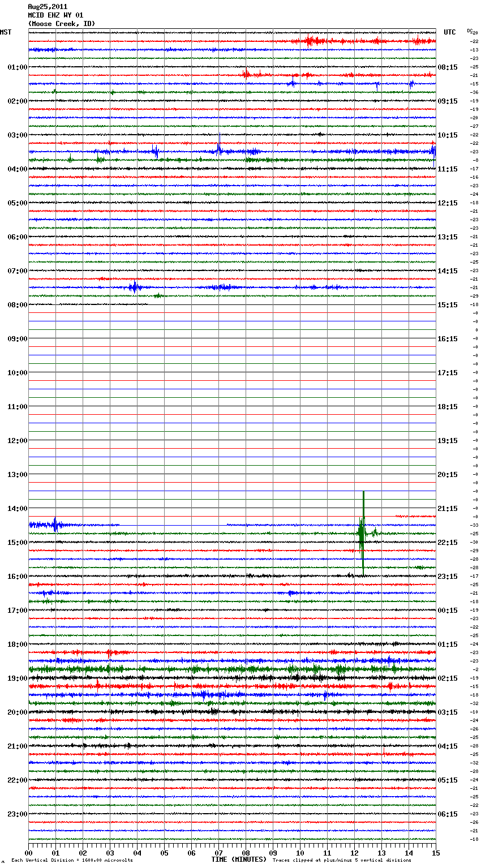The height and width of the screenshot is (868, 481).
Task: Click the 15:15 UTC label
Action: tap(448, 305)
